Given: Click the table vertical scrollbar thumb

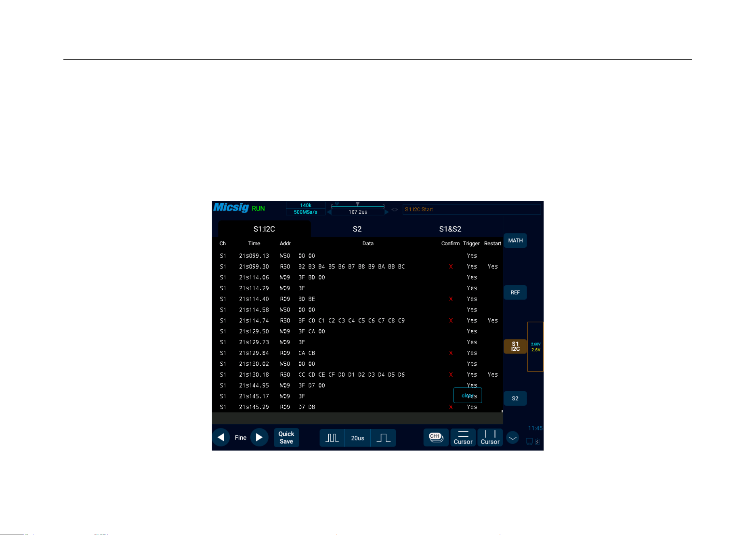Looking at the screenshot, I should pos(502,411).
